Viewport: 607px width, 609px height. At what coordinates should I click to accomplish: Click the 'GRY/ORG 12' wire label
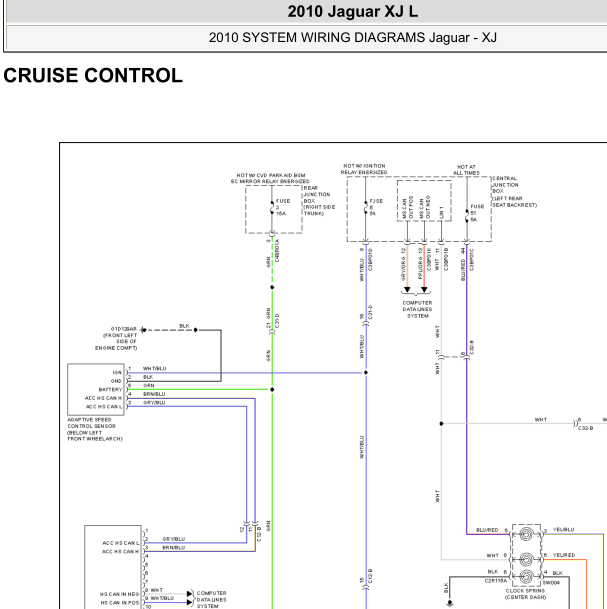[x=404, y=264]
